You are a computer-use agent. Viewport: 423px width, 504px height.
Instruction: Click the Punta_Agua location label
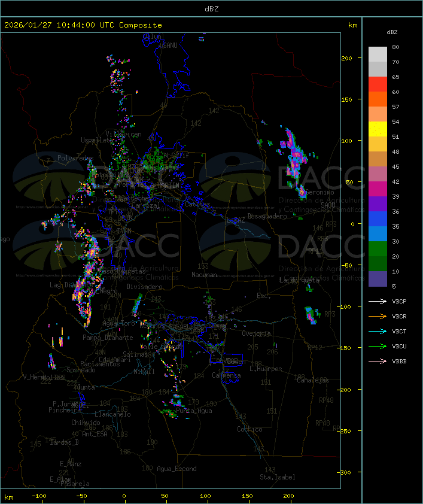[x=194, y=411]
